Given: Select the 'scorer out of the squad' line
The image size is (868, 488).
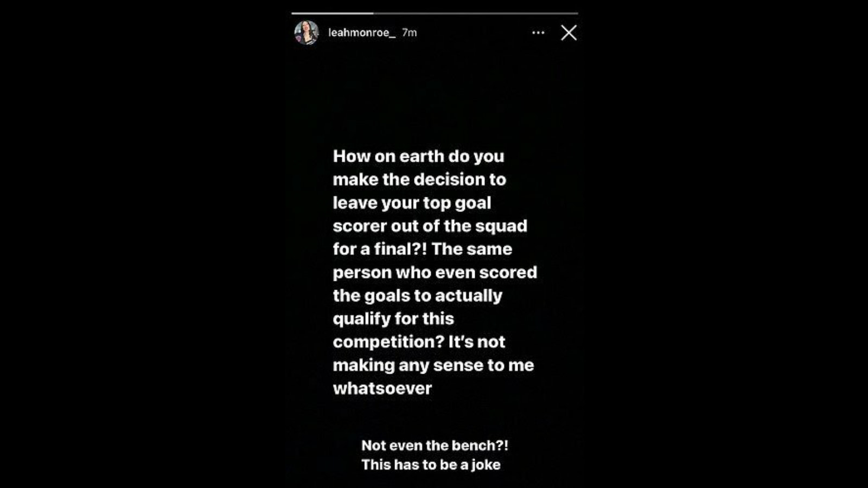Looking at the screenshot, I should click(430, 226).
